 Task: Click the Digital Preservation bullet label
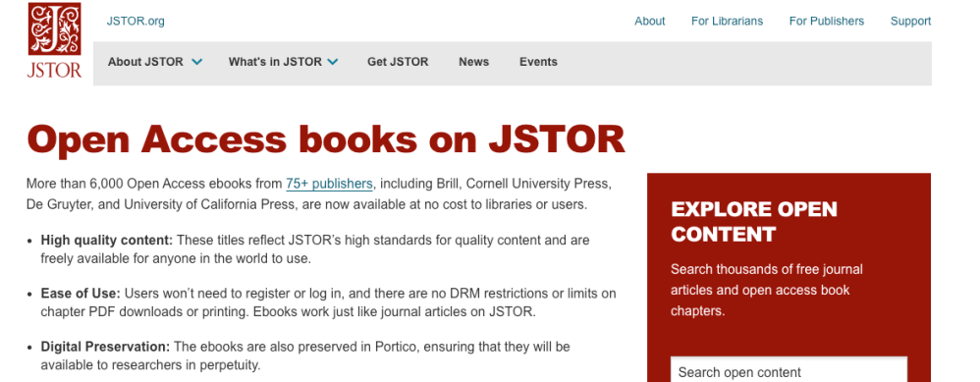[x=106, y=347]
